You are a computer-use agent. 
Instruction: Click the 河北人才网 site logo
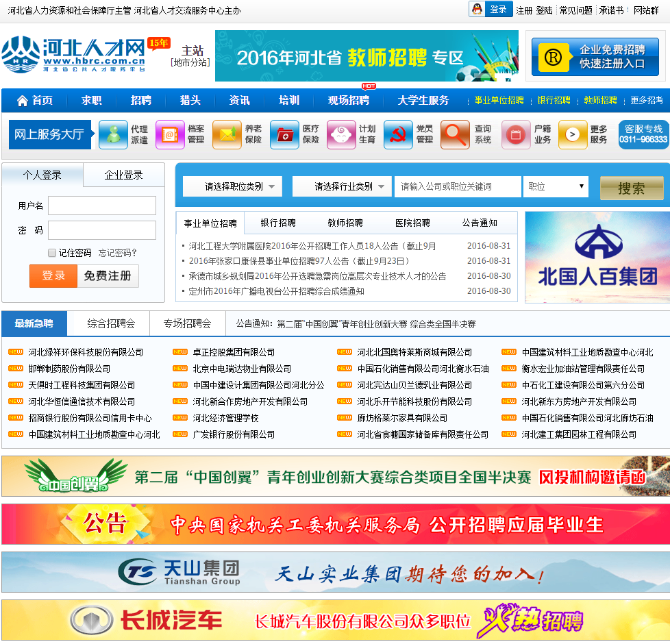(73, 55)
